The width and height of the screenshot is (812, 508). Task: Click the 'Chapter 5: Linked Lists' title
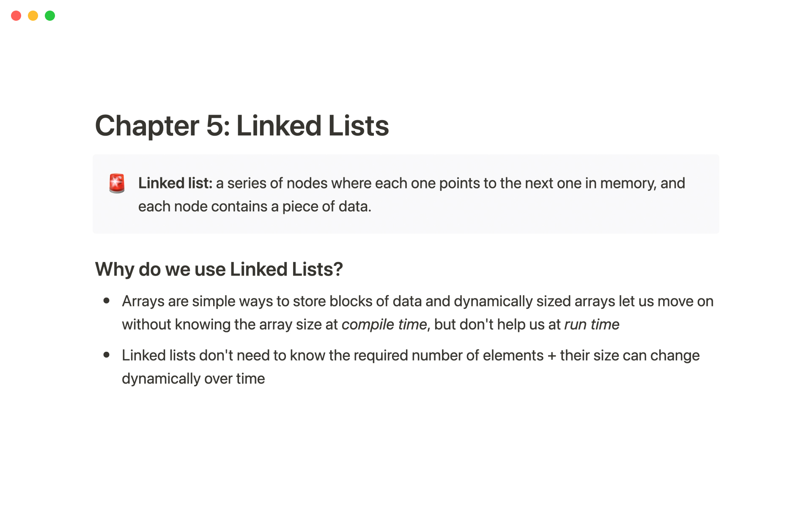coord(241,126)
